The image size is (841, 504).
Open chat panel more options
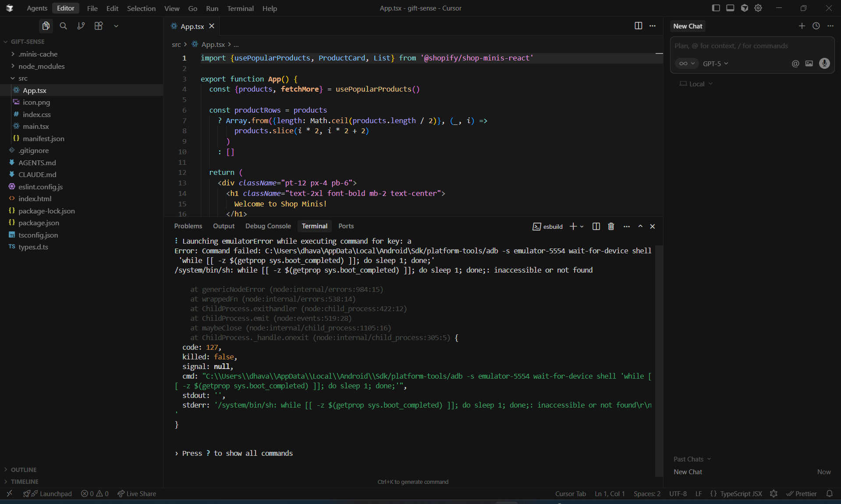coord(830,26)
